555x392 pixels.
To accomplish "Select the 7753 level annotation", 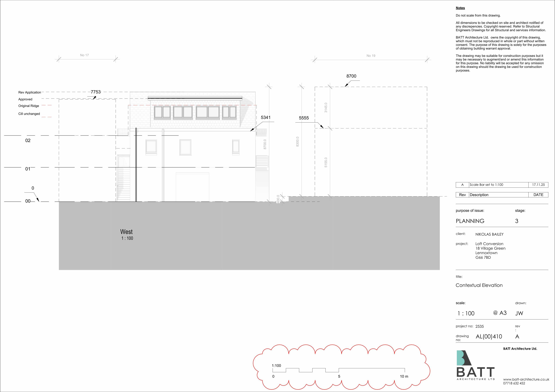I will click(x=96, y=92).
